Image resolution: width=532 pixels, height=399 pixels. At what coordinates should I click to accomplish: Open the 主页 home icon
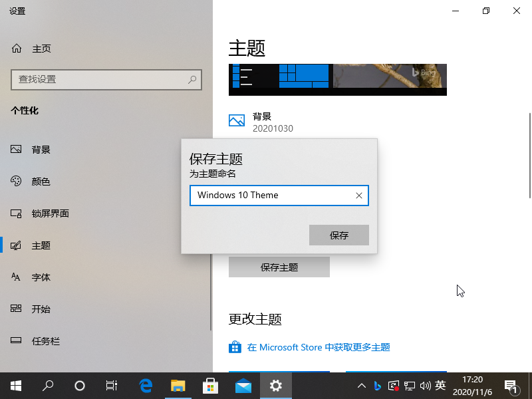[x=16, y=49]
